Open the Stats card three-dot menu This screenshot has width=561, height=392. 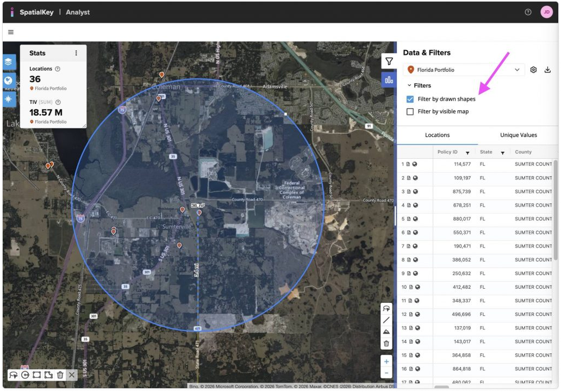76,53
